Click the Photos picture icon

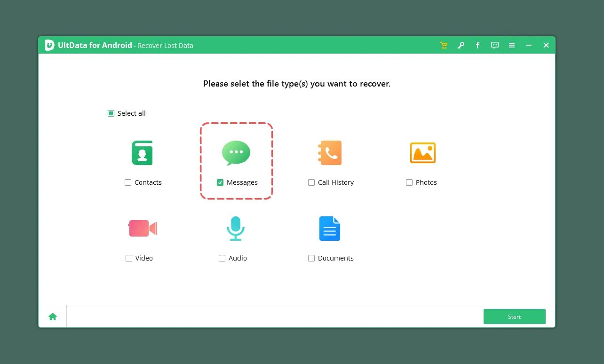click(423, 153)
